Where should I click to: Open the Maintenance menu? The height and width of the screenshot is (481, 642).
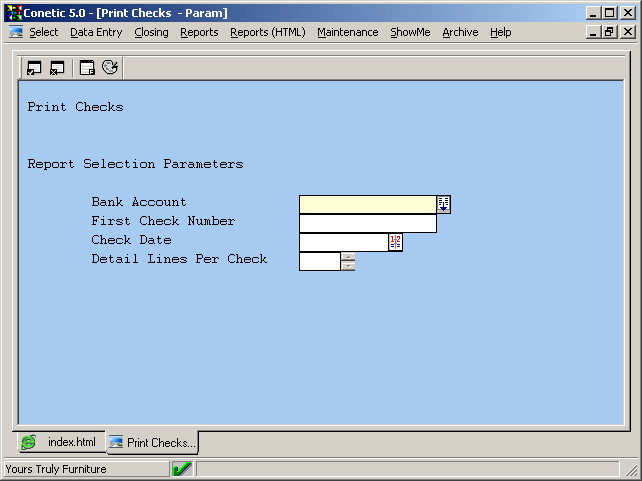[x=348, y=32]
